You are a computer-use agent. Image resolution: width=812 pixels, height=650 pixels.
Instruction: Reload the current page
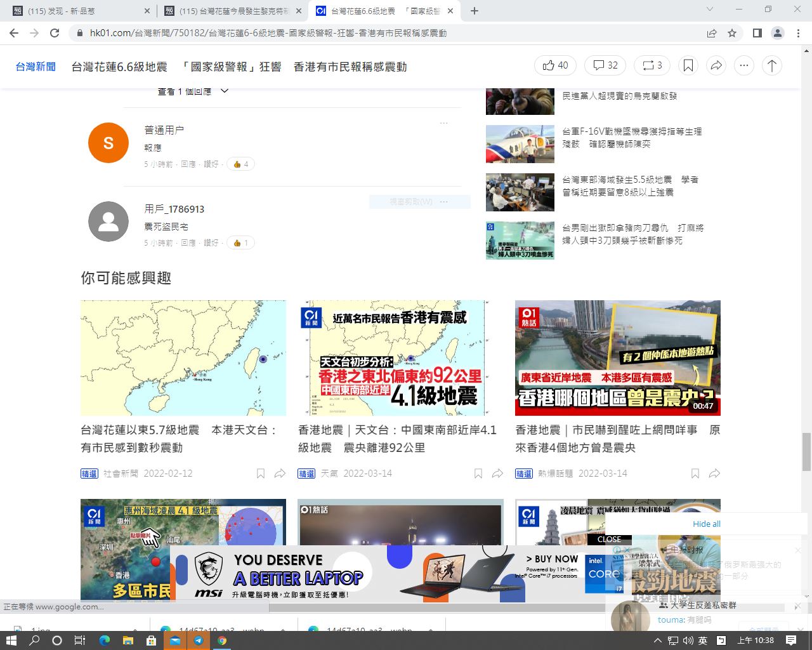point(55,33)
